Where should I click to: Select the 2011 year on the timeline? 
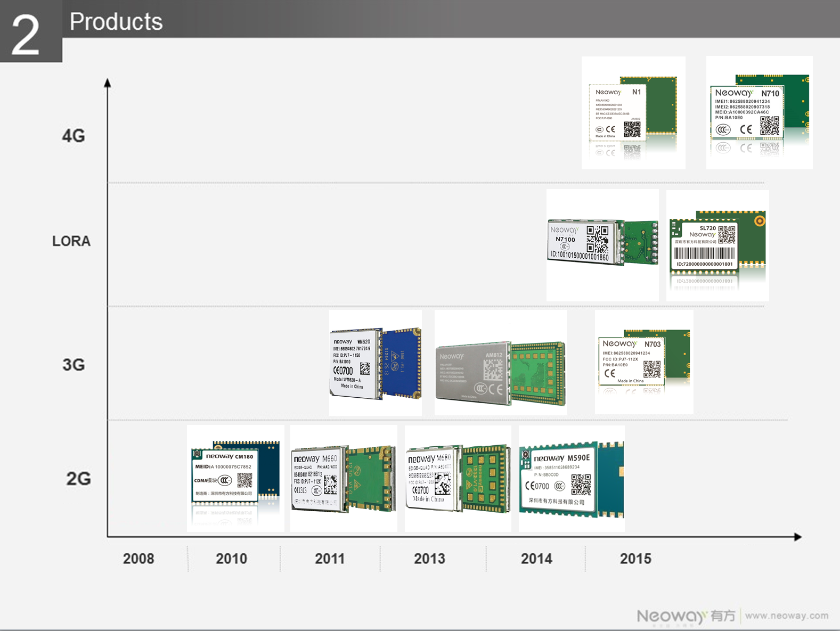(x=330, y=559)
